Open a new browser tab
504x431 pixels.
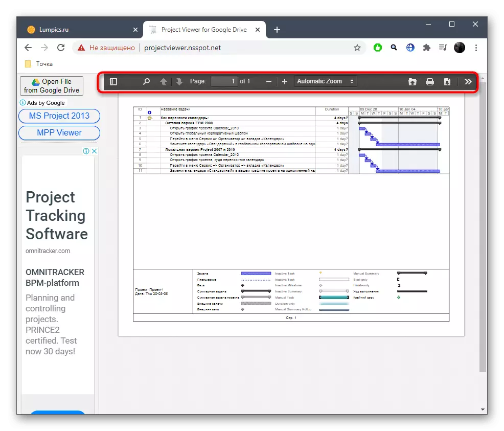277,30
